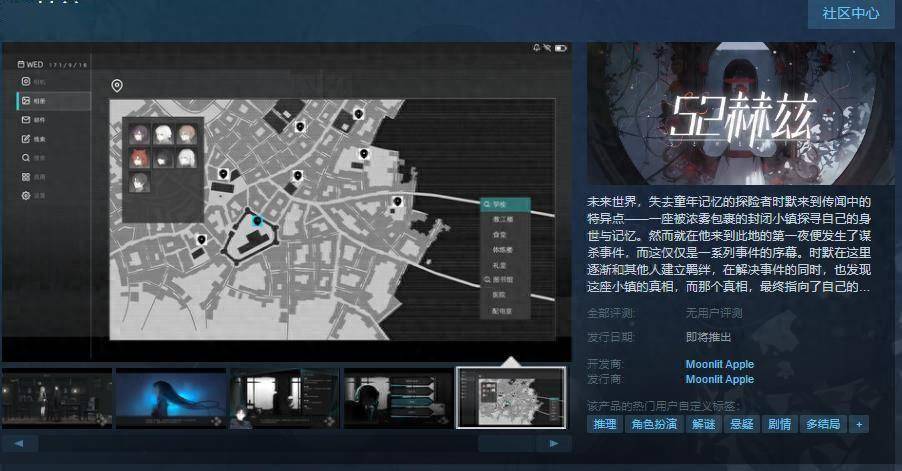Click the WED date label
The width and height of the screenshot is (902, 471).
(35, 64)
